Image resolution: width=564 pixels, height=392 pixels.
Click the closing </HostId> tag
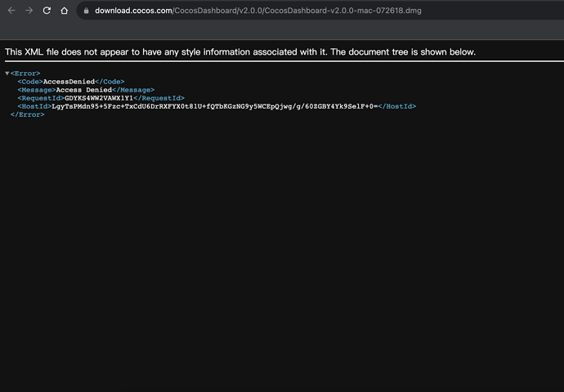click(397, 106)
